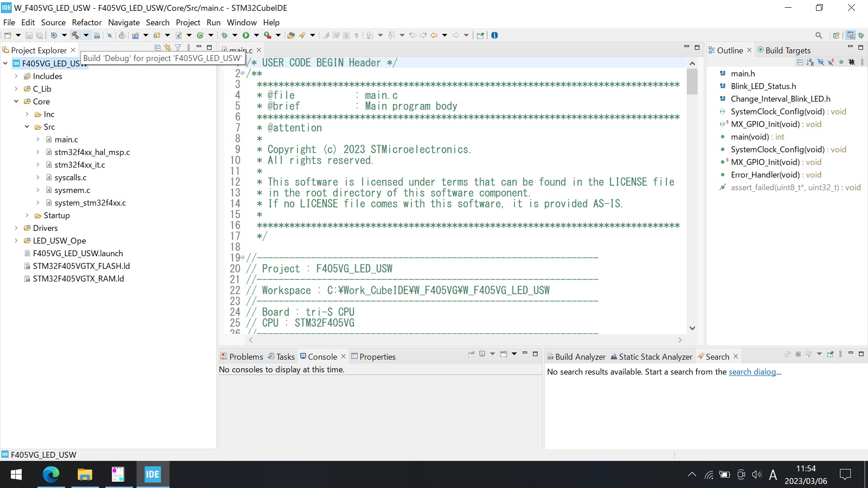868x488 pixels.
Task: Toggle Hide Inactive Elements in Outline toolbar
Action: click(852, 62)
